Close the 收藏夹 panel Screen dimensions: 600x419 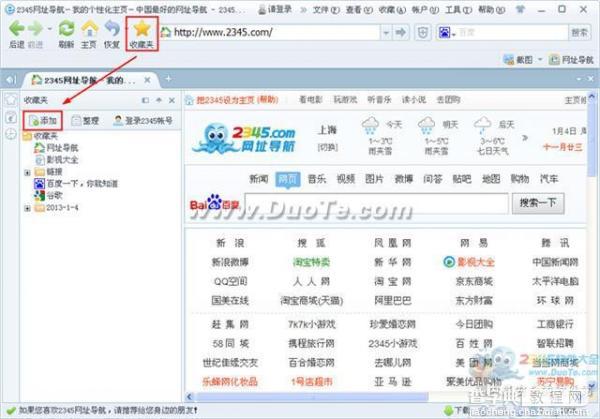click(x=172, y=100)
